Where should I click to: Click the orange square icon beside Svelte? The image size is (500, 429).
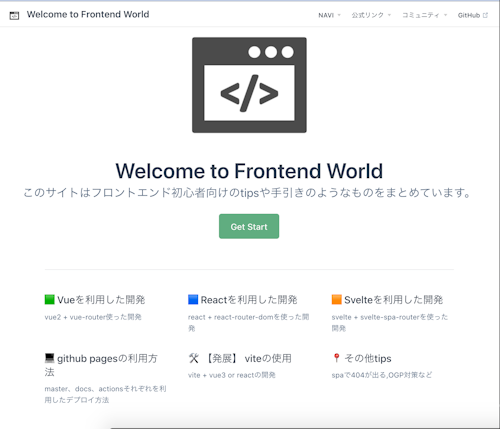pos(337,299)
